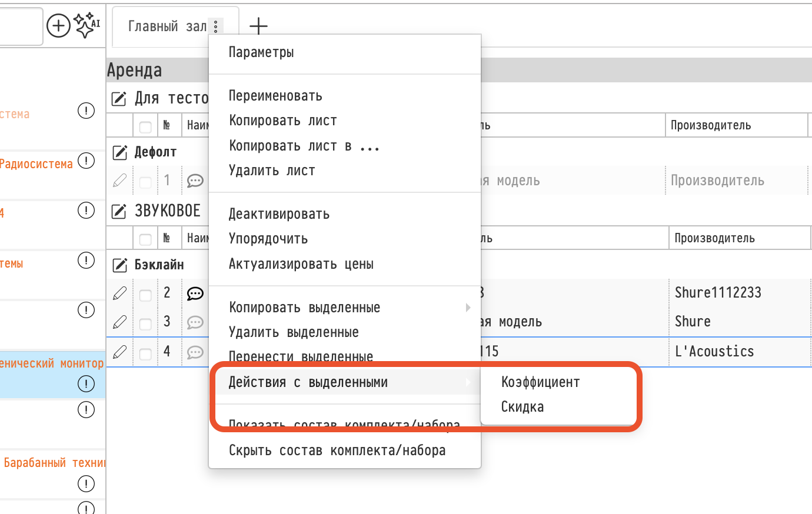812x514 pixels.
Task: Click the pencil edit icon on row 4
Action: [x=119, y=352]
